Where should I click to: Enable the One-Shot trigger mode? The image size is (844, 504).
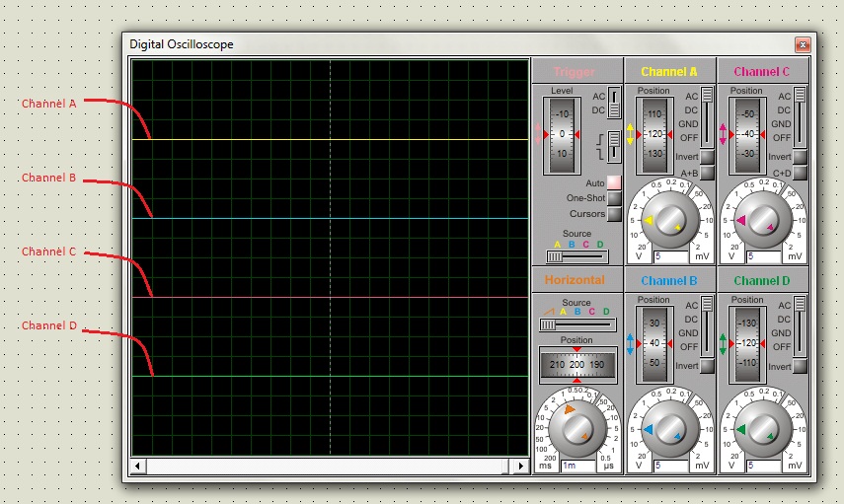(614, 198)
